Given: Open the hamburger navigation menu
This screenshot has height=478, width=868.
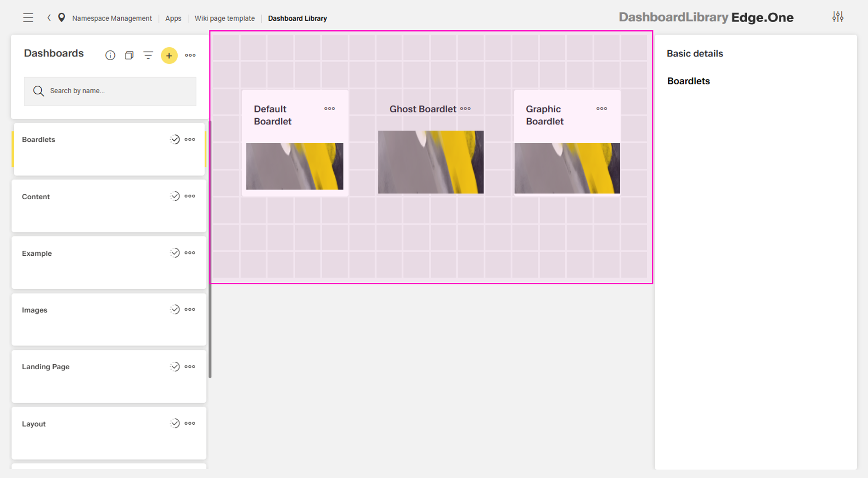Looking at the screenshot, I should click(28, 18).
